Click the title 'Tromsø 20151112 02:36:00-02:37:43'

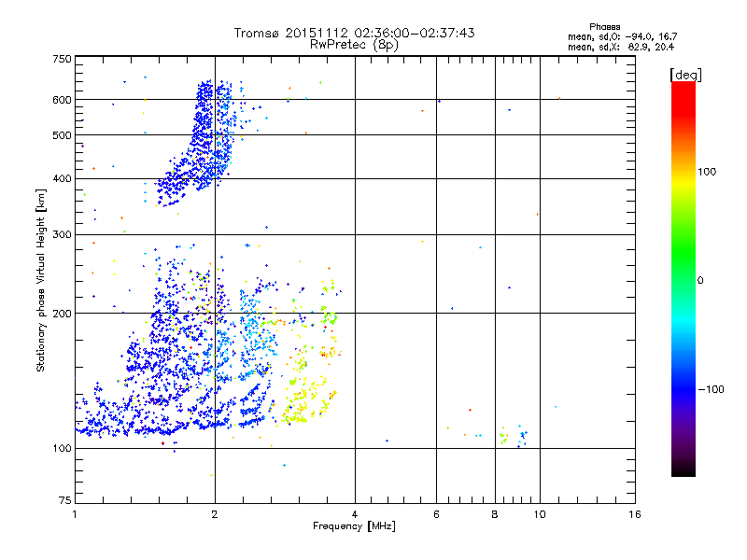coord(354,33)
